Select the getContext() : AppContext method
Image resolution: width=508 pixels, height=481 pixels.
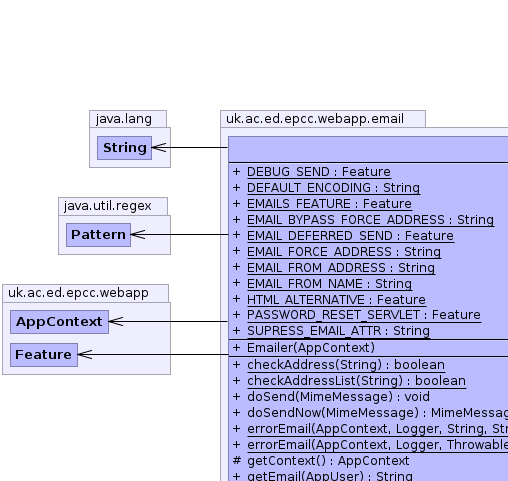coord(328,461)
